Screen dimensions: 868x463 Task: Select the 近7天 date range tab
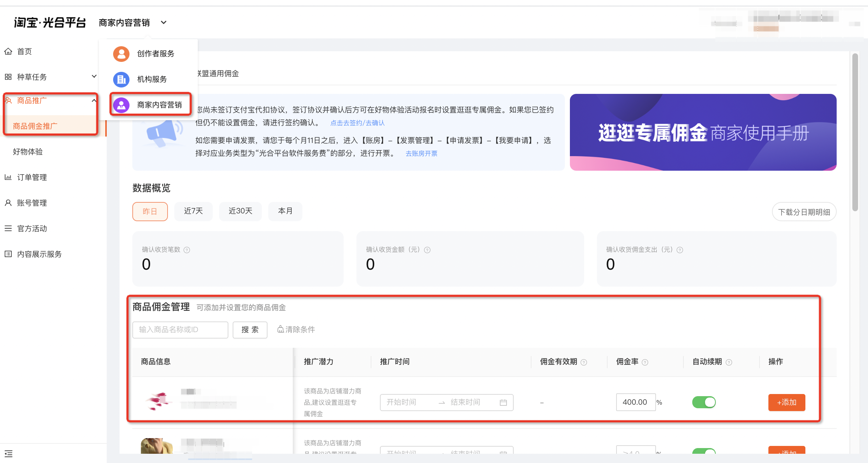[194, 211]
